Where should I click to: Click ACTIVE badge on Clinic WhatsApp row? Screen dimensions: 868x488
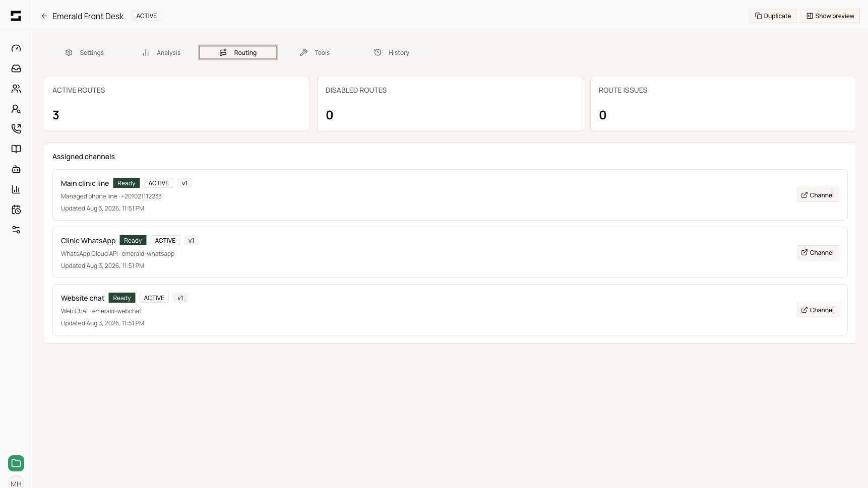coord(165,241)
